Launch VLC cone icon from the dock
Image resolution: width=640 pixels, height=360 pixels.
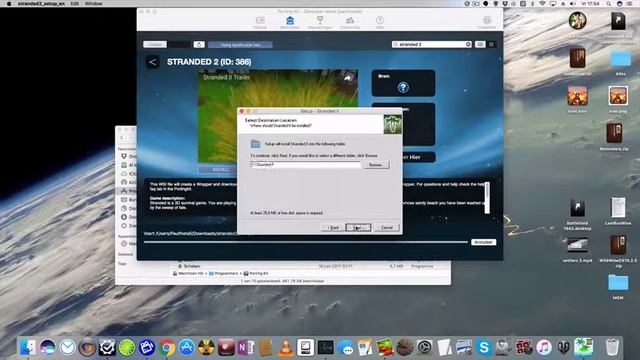click(286, 347)
